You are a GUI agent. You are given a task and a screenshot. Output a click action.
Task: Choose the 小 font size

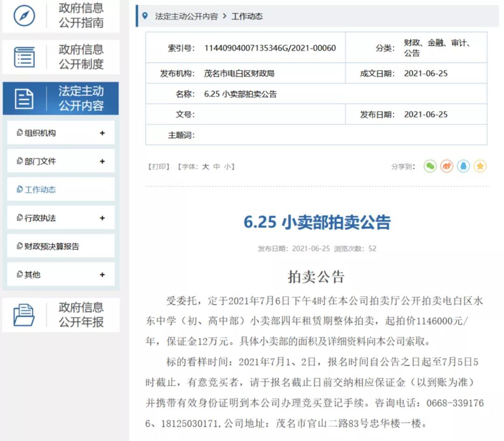(x=227, y=167)
